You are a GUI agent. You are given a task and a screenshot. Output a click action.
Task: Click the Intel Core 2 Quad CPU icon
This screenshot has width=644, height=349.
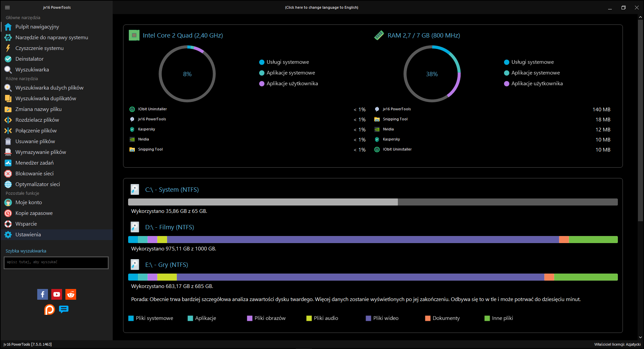pyautogui.click(x=134, y=35)
